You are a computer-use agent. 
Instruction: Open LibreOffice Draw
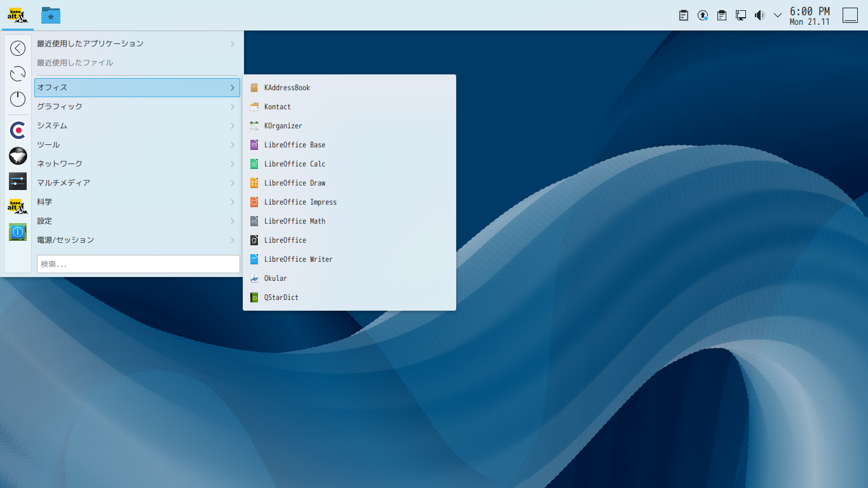(349, 183)
